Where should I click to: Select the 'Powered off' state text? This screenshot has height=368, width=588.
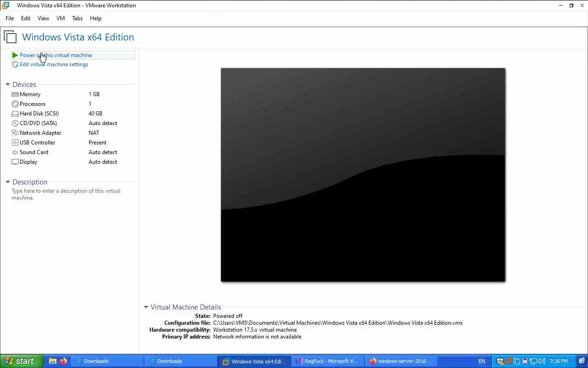(228, 316)
